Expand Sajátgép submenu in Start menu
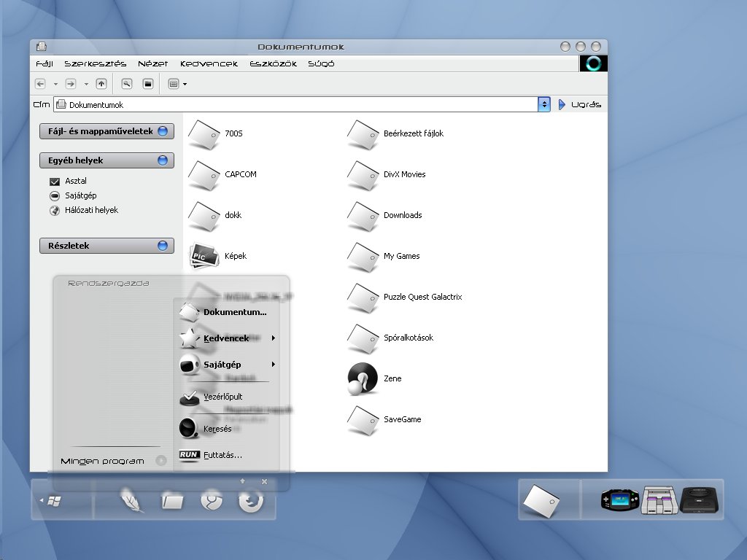747x560 pixels. pyautogui.click(x=274, y=365)
